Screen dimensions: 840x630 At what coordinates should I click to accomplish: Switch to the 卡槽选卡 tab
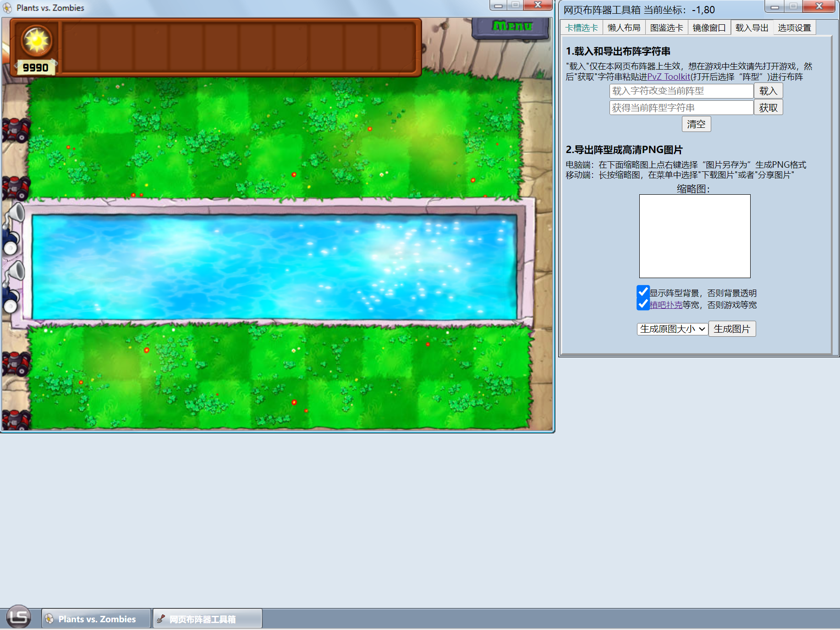click(582, 28)
